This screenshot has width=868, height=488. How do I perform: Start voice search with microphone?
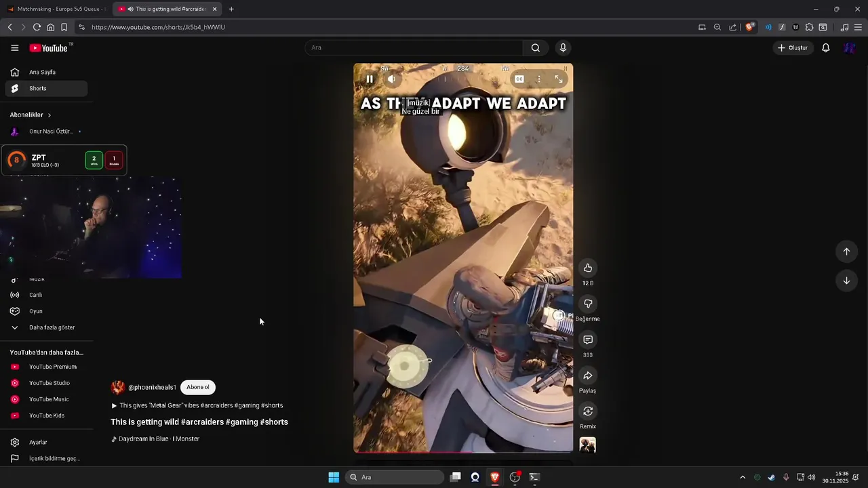(563, 47)
